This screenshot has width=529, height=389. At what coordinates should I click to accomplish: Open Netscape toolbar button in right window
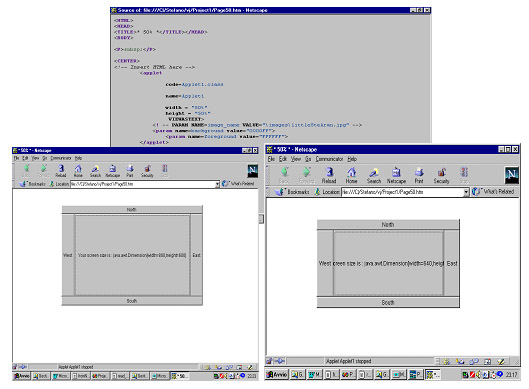tap(396, 176)
